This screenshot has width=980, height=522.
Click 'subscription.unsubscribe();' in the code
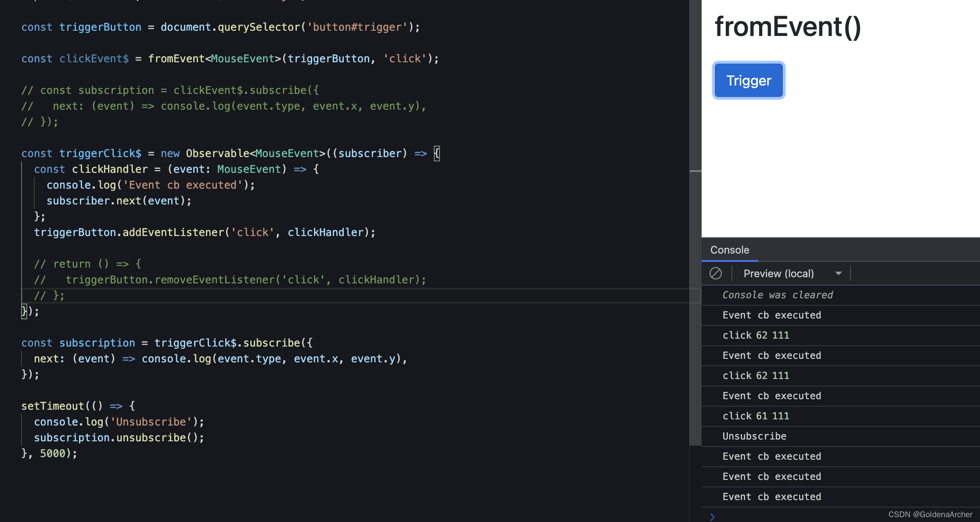point(119,438)
